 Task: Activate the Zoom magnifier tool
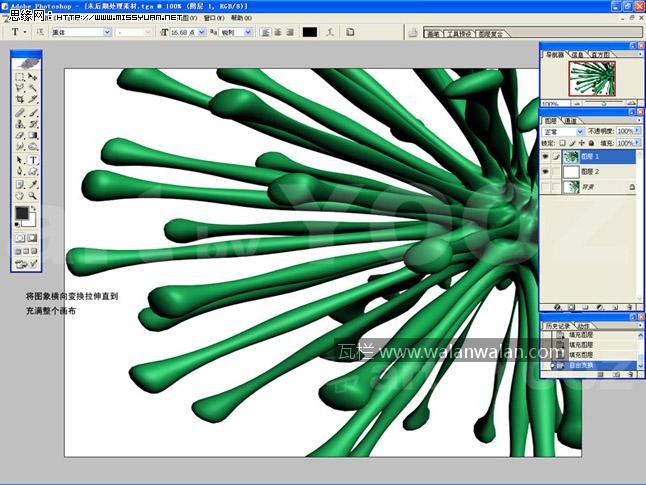click(33, 196)
